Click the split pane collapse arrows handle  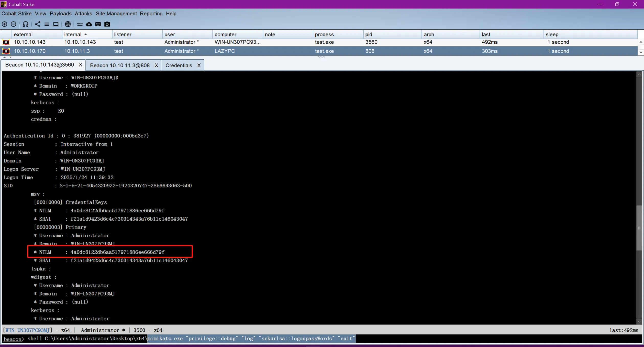tap(7, 57)
